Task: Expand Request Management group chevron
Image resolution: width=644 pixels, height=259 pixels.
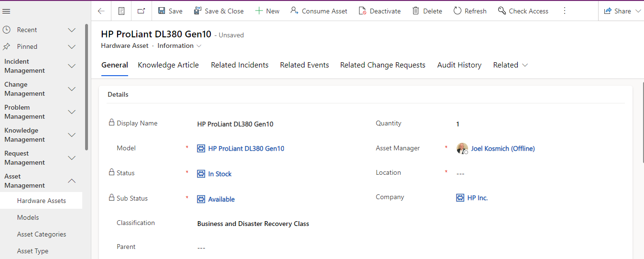Action: (x=72, y=158)
